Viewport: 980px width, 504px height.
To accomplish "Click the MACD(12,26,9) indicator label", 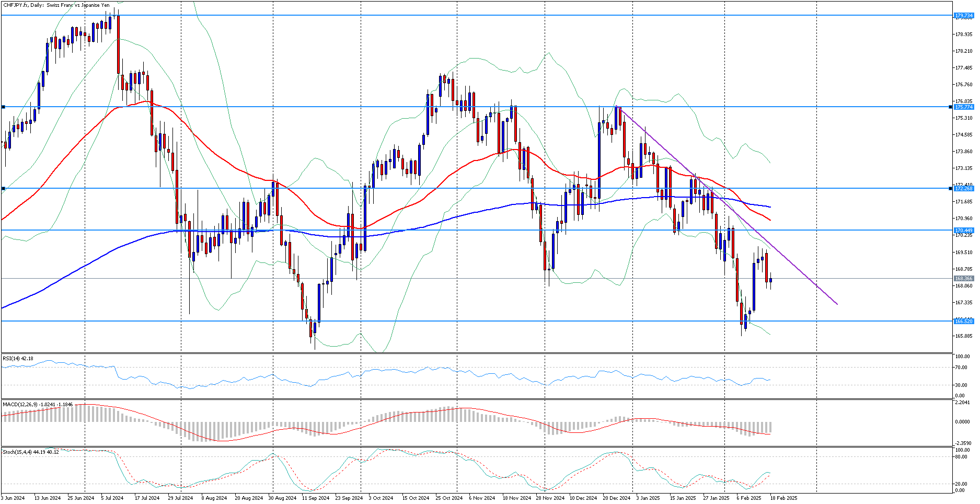I will [x=38, y=405].
